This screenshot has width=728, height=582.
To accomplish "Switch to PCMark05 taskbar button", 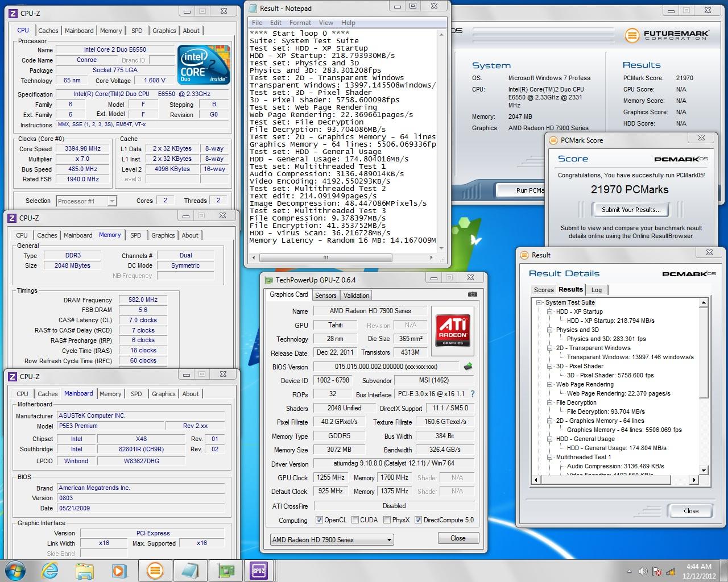I will 155,571.
